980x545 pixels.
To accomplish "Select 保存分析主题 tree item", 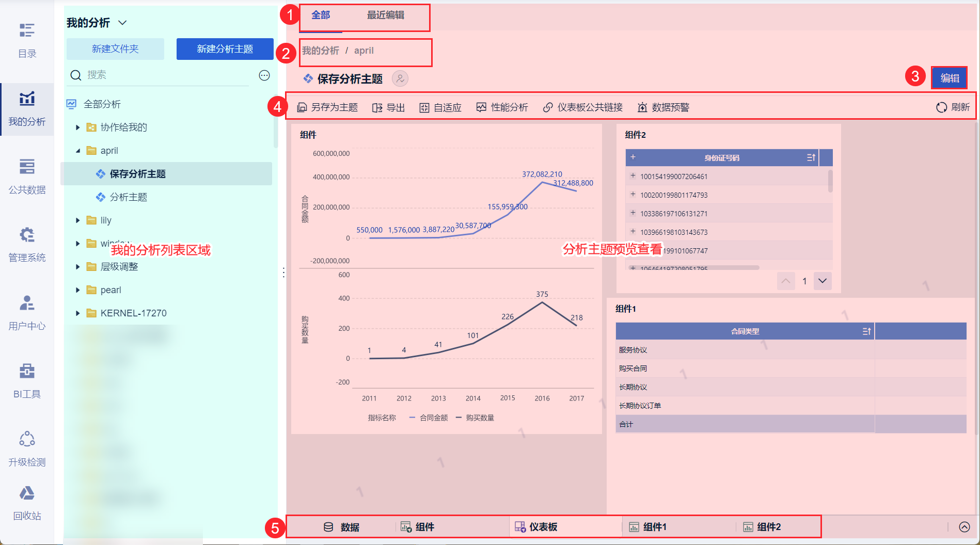I will point(166,174).
